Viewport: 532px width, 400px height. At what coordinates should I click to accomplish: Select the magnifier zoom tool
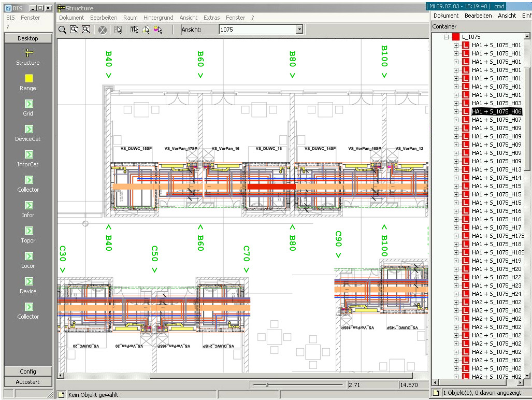62,30
